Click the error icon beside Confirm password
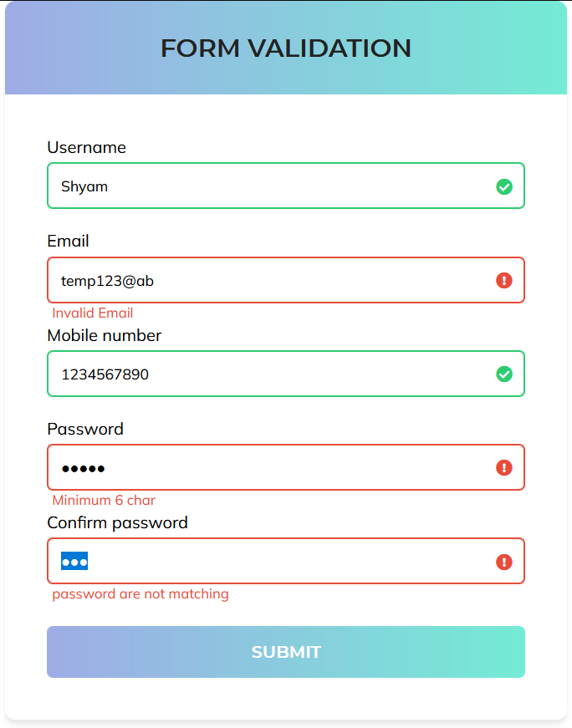 504,561
